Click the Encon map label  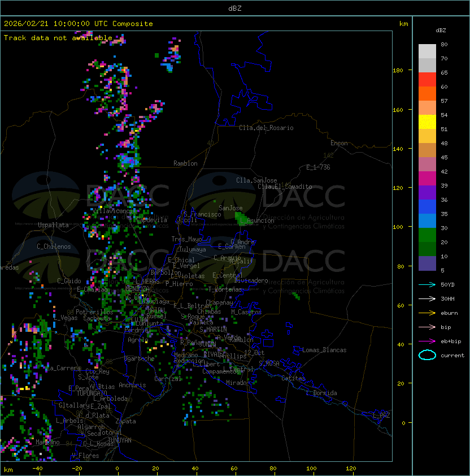[339, 143]
